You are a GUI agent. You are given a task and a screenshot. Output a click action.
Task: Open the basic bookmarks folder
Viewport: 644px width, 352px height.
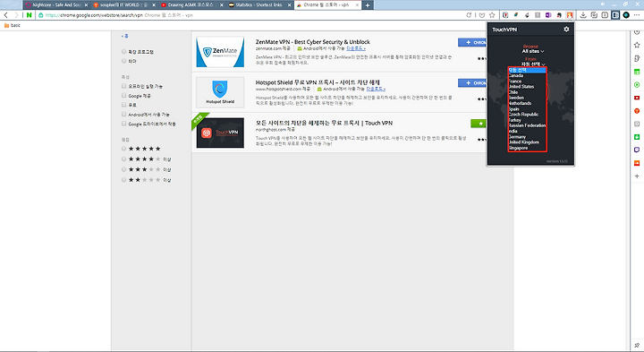[x=12, y=25]
